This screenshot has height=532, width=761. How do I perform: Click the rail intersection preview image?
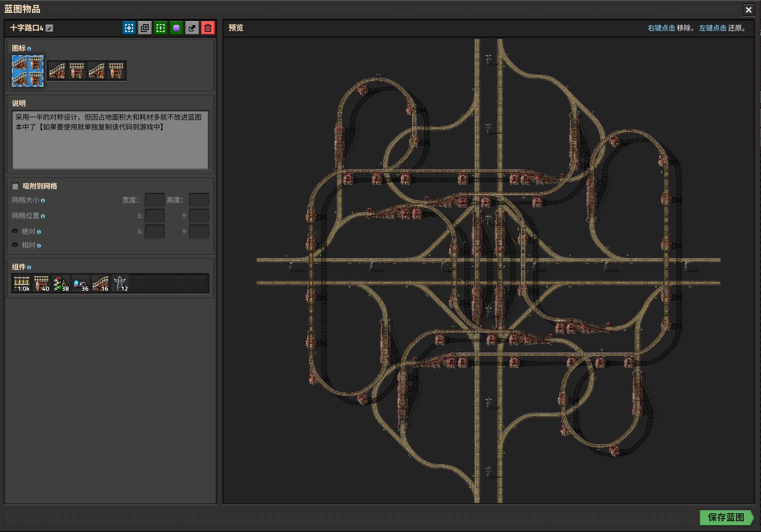pyautogui.click(x=489, y=270)
